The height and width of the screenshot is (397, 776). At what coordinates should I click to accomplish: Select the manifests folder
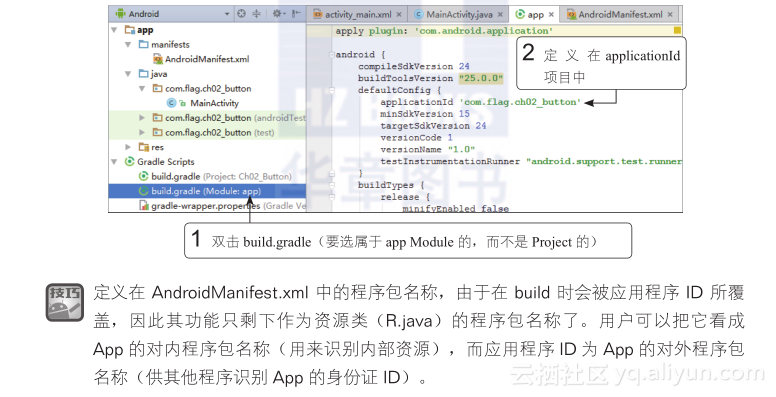[x=170, y=45]
